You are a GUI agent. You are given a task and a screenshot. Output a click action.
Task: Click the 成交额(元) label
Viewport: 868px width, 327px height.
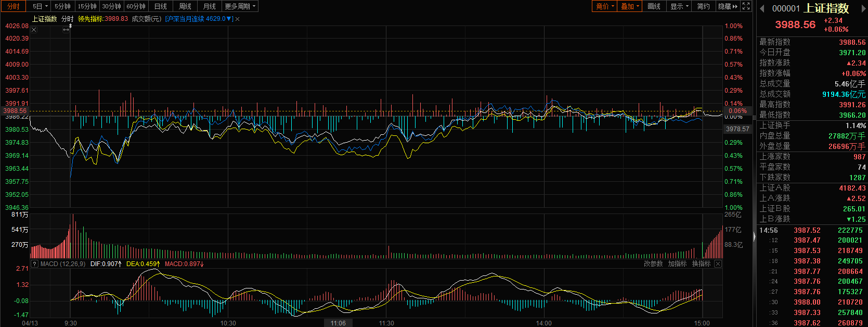click(146, 19)
